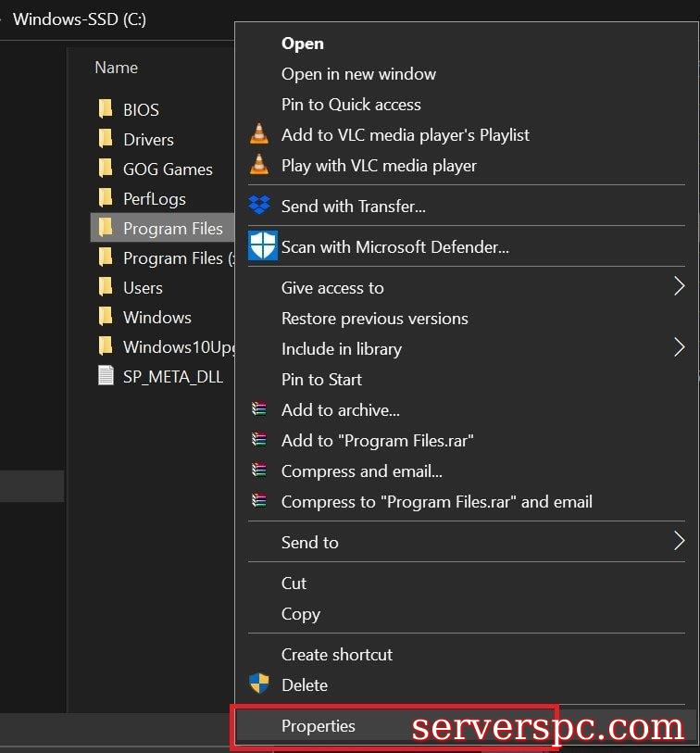
Task: Click the Microsoft Defender shield icon
Action: [261, 246]
